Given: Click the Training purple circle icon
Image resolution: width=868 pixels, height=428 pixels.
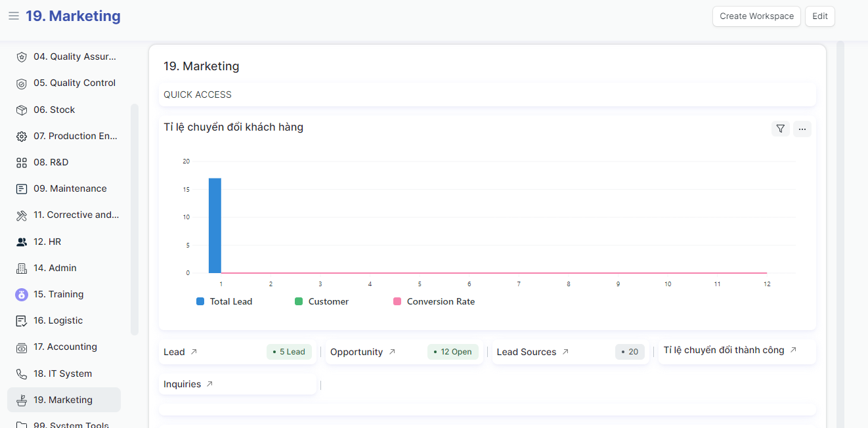Looking at the screenshot, I should (x=22, y=294).
